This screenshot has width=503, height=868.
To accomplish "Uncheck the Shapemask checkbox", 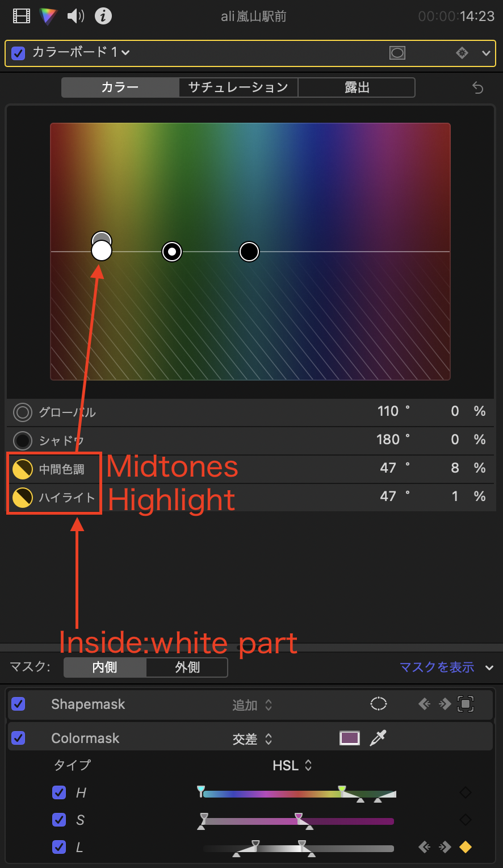I will click(x=18, y=704).
